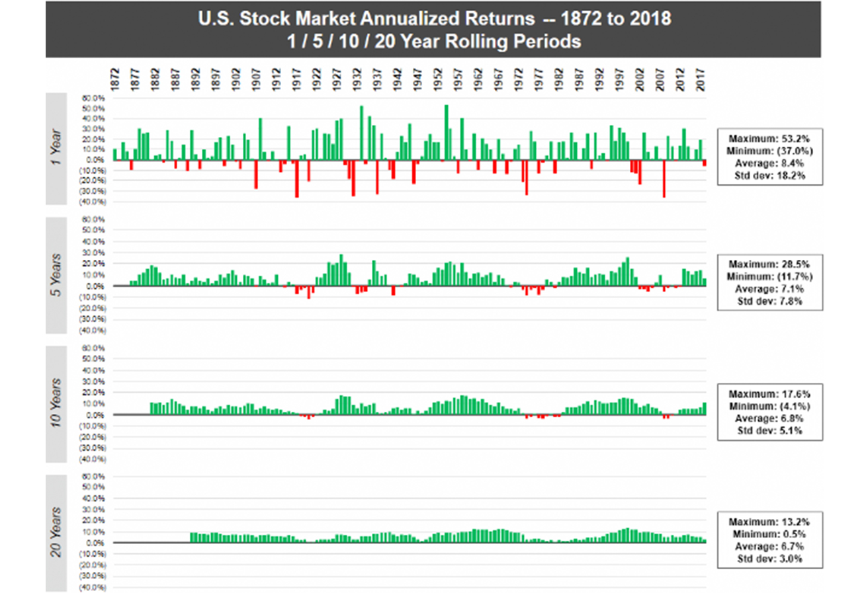The height and width of the screenshot is (595, 868).
Task: Click the title line "U.S. Stock Market Annualized Returns -- 1872 to 2018"
Action: tap(435, 19)
